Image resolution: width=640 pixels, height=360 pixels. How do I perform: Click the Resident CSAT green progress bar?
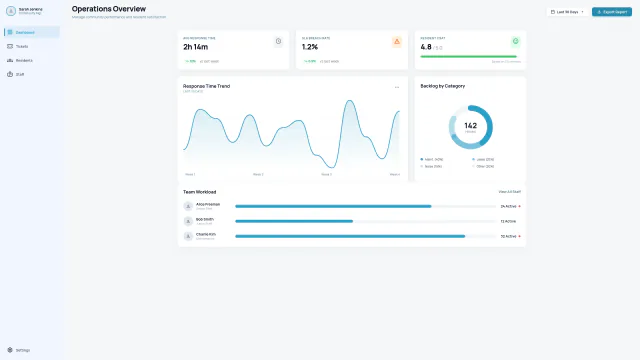(469, 57)
